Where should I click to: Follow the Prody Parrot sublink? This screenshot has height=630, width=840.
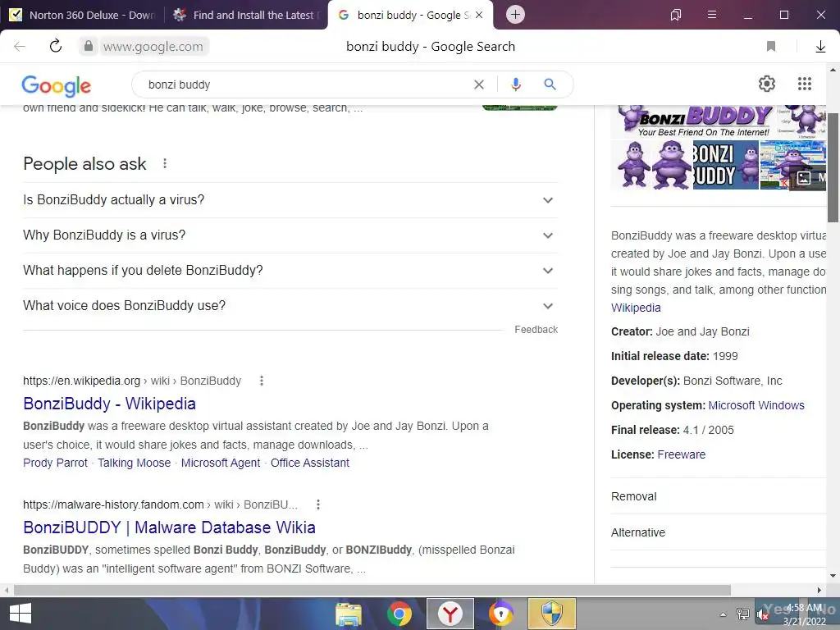tap(55, 463)
